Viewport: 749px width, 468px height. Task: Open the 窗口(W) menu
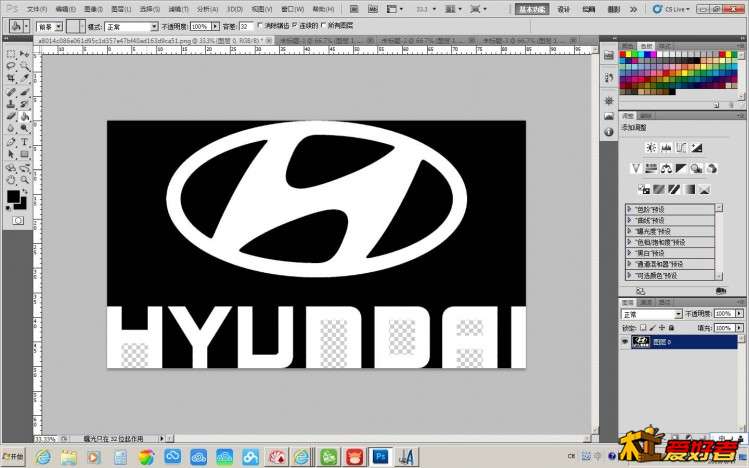point(292,9)
